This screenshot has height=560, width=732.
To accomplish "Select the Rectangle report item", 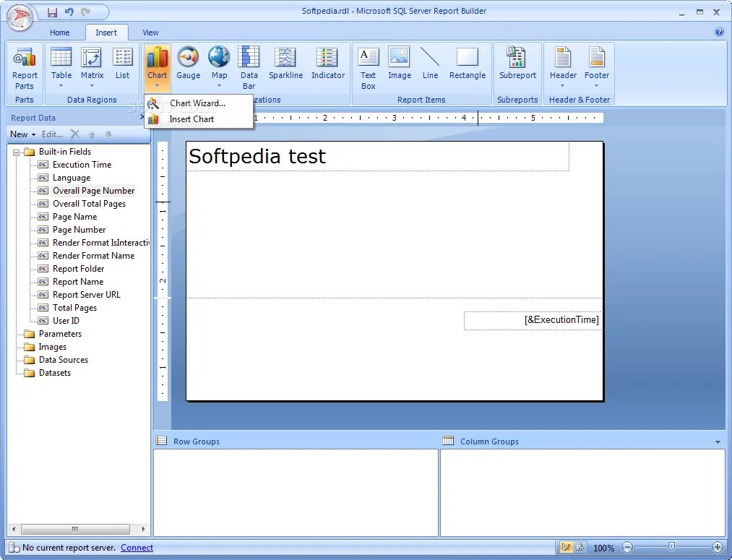I will [x=468, y=64].
